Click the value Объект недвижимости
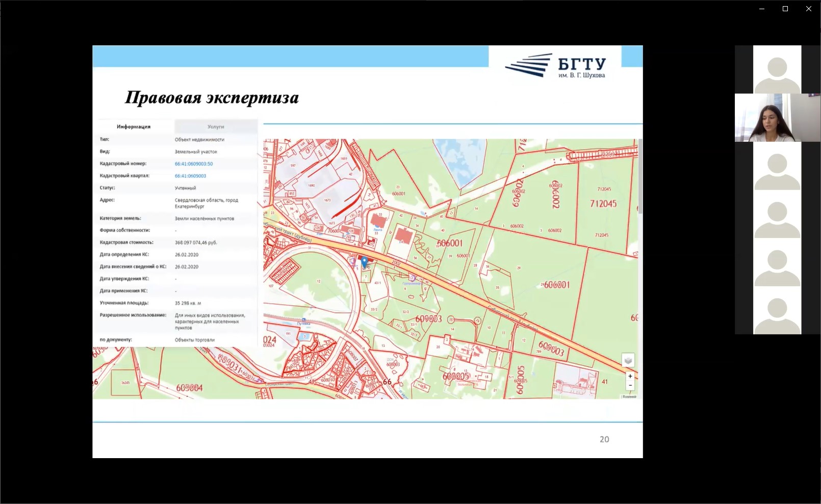The image size is (821, 504). pos(199,139)
